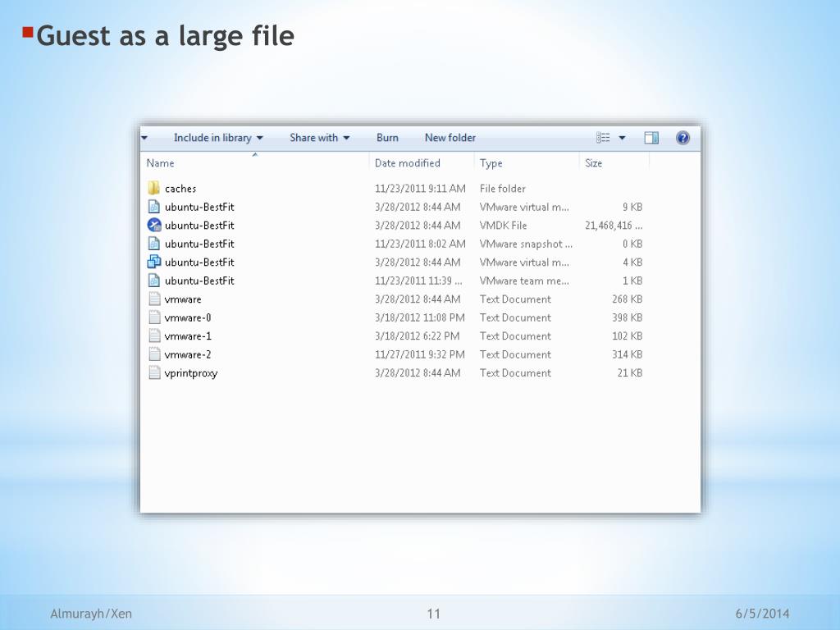Click the 268 KB size value

(x=627, y=299)
